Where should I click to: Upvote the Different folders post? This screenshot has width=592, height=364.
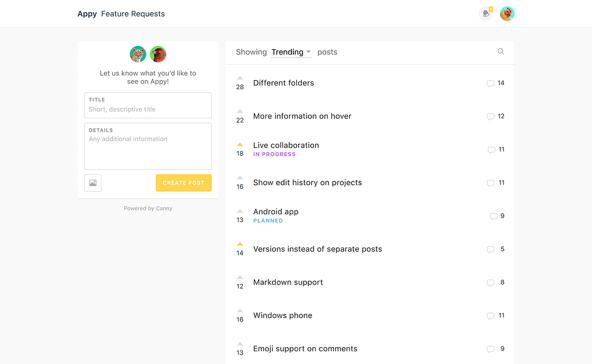(240, 78)
